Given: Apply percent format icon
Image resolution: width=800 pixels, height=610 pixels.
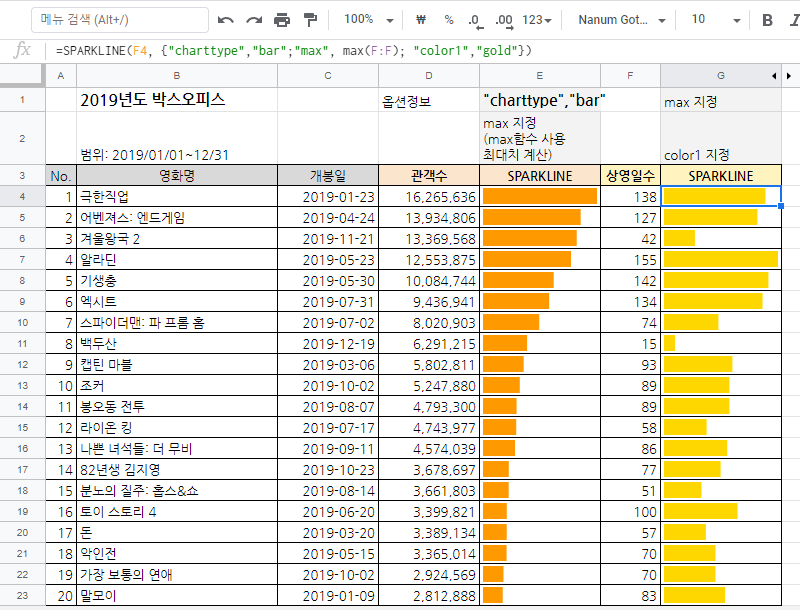Looking at the screenshot, I should click(x=448, y=20).
